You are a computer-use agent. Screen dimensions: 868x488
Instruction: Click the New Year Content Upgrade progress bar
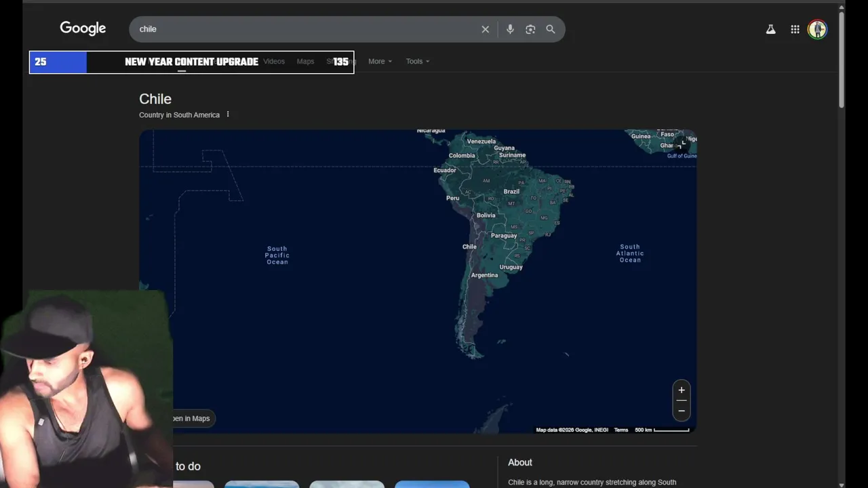coord(191,62)
